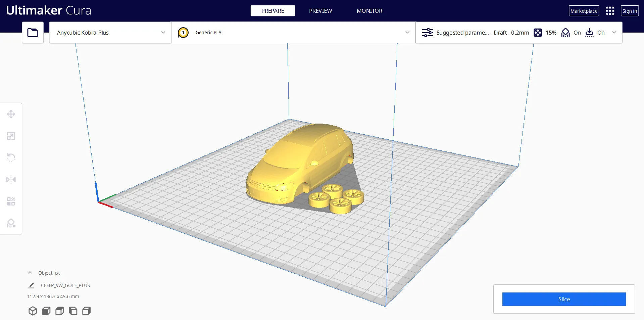The image size is (644, 320).
Task: Switch to the MONITOR tab
Action: tap(369, 11)
